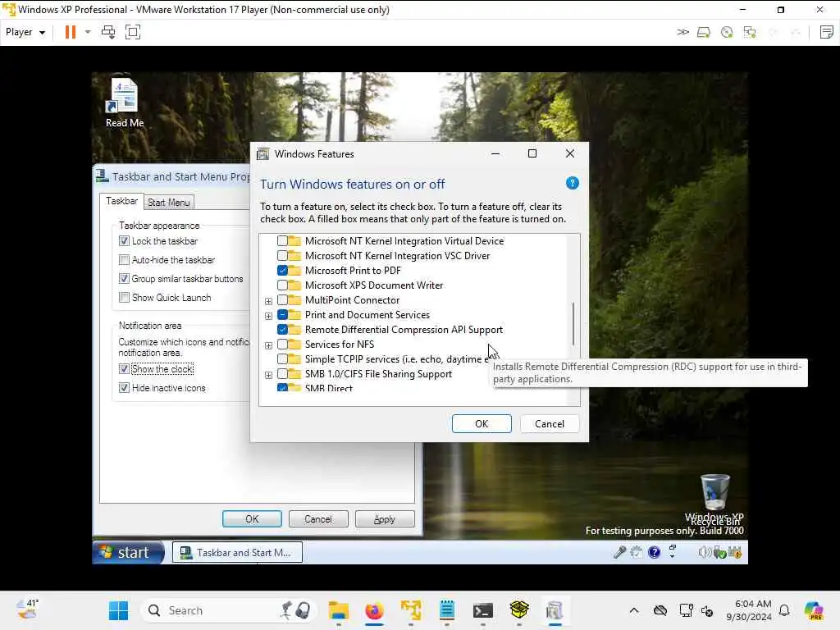Uncheck Group similar taskbar buttons

click(124, 279)
